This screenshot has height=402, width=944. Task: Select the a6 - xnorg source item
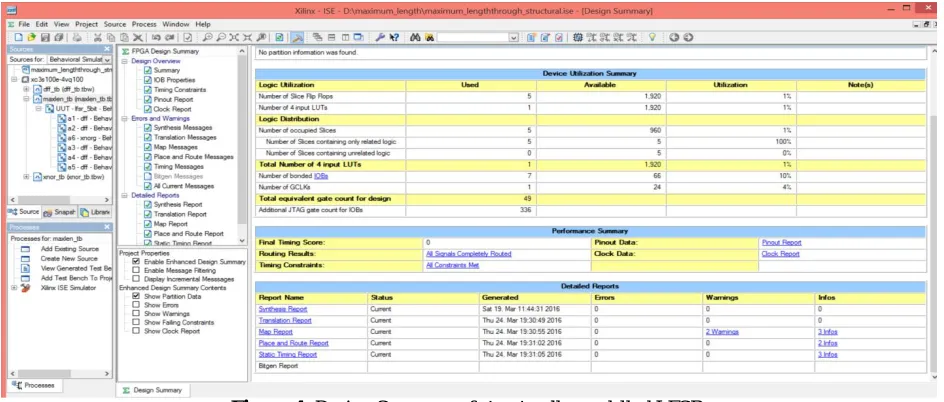[88, 138]
